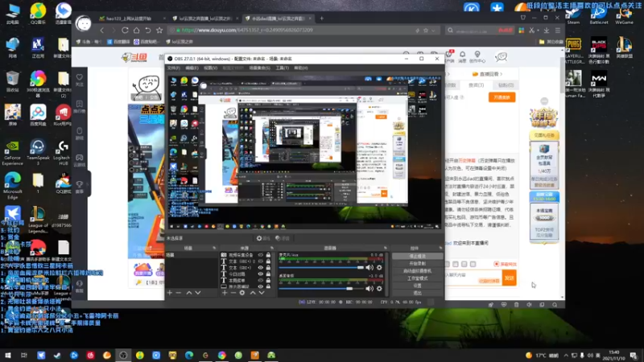Open OBS 文件(F) menu

pyautogui.click(x=174, y=68)
